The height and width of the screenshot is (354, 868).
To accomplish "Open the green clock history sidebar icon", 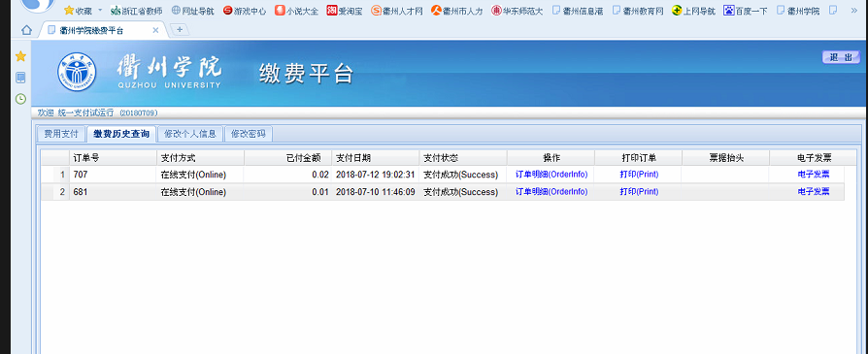I will tap(20, 99).
